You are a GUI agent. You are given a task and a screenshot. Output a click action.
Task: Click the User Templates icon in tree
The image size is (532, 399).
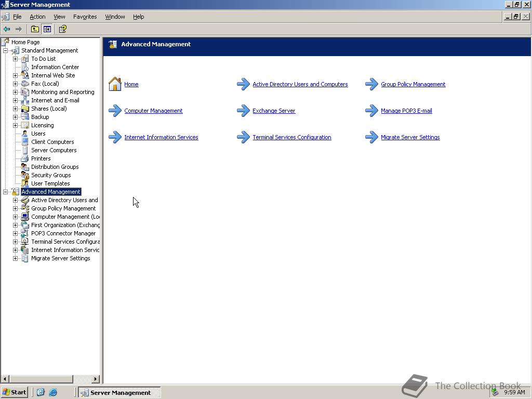[x=25, y=183]
